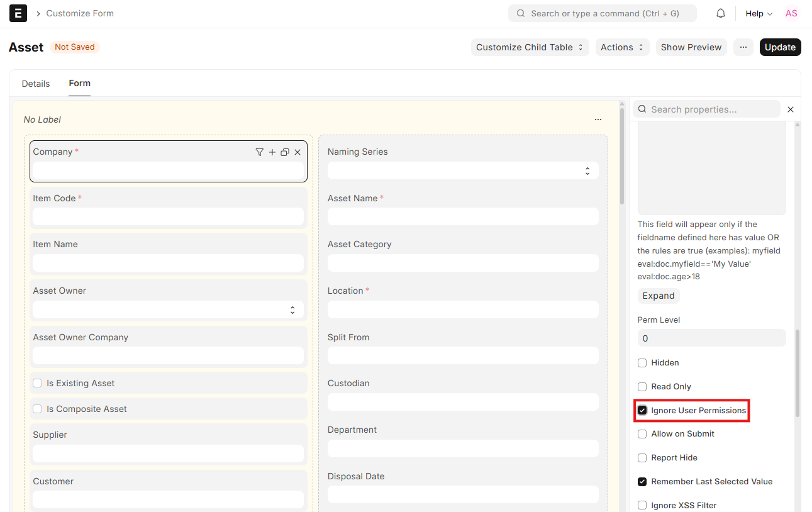Remove Company field with X icon
The image size is (812, 512).
298,152
